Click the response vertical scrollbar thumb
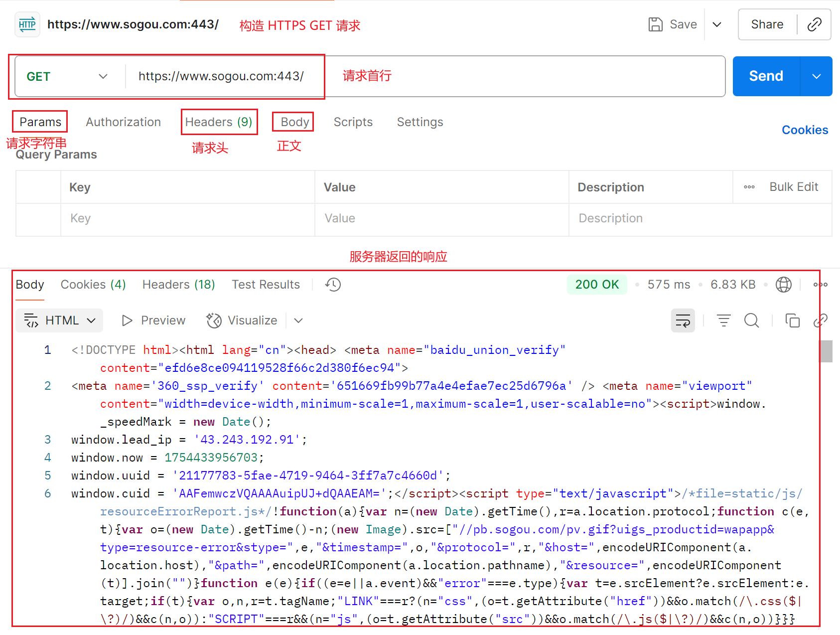The width and height of the screenshot is (840, 635). click(827, 351)
